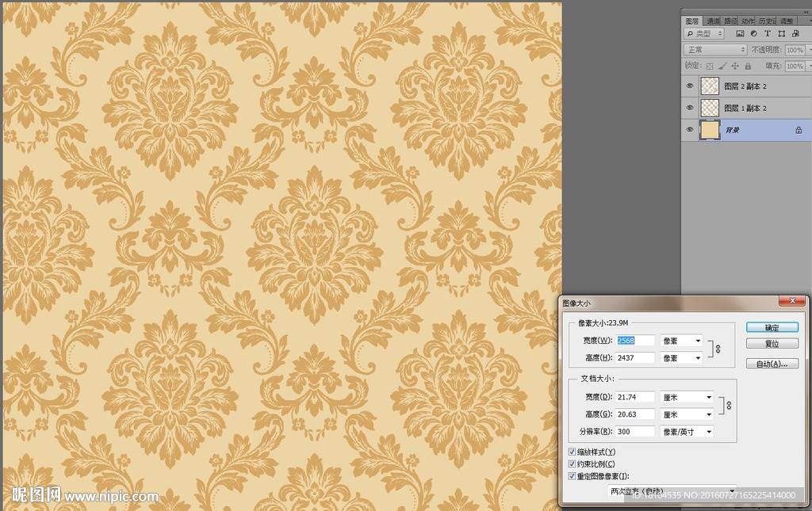Open the 类型 layer filter dropdown

coord(704,33)
